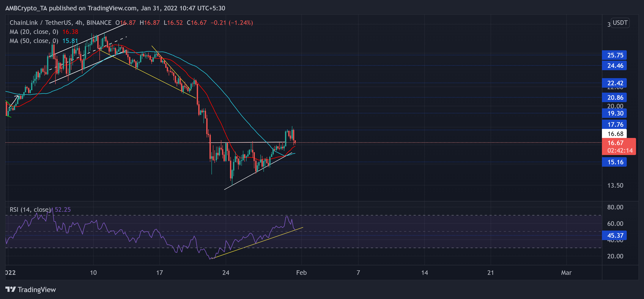Click the MA 50 value 15.81
Image resolution: width=644 pixels, height=299 pixels.
[70, 41]
